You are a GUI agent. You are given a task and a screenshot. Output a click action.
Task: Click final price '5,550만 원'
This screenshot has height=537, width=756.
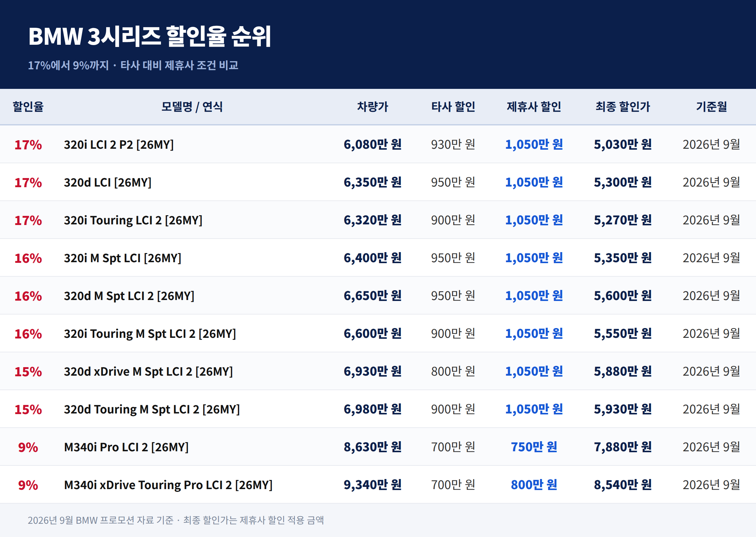tap(622, 334)
